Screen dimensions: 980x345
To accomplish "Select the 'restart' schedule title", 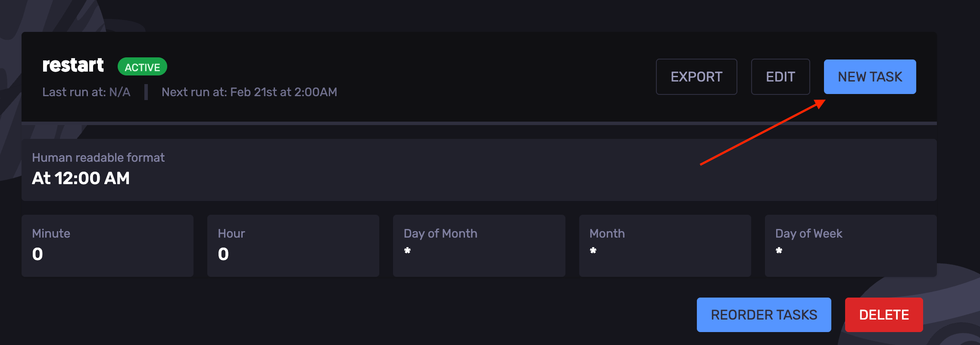I will click(73, 65).
